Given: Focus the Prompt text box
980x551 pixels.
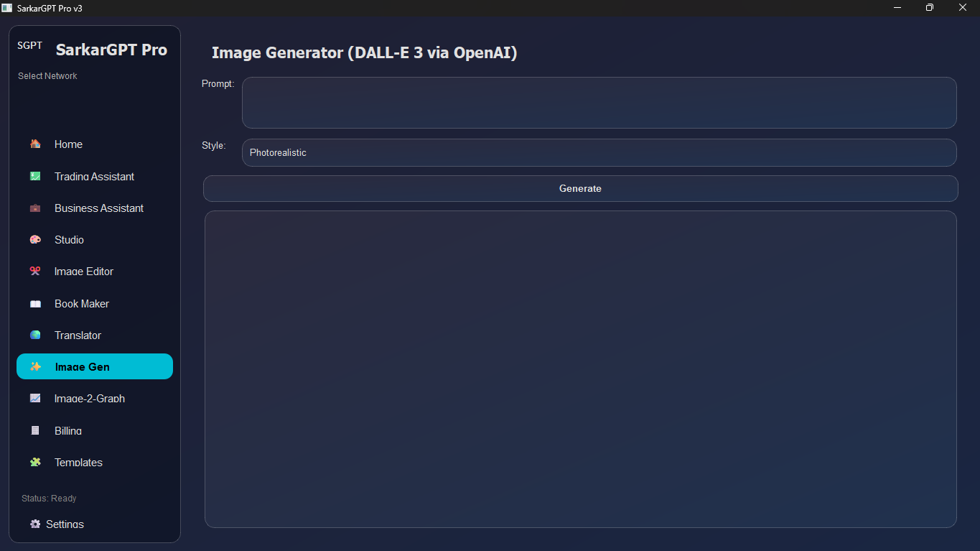Looking at the screenshot, I should tap(599, 103).
